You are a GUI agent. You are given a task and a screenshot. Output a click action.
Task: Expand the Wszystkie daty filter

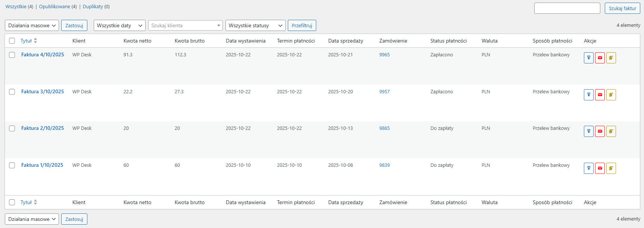119,25
